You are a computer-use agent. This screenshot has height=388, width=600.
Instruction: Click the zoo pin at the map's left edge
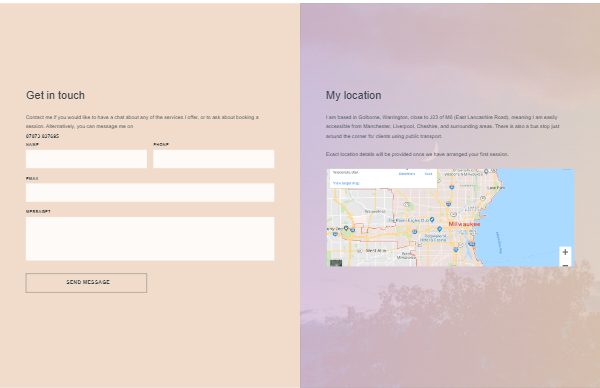346,228
